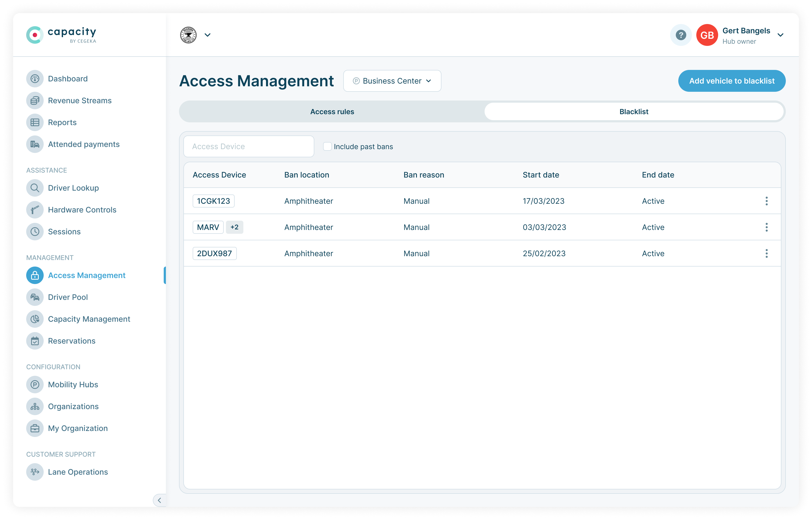
Task: Open the help question mark icon
Action: pos(681,35)
